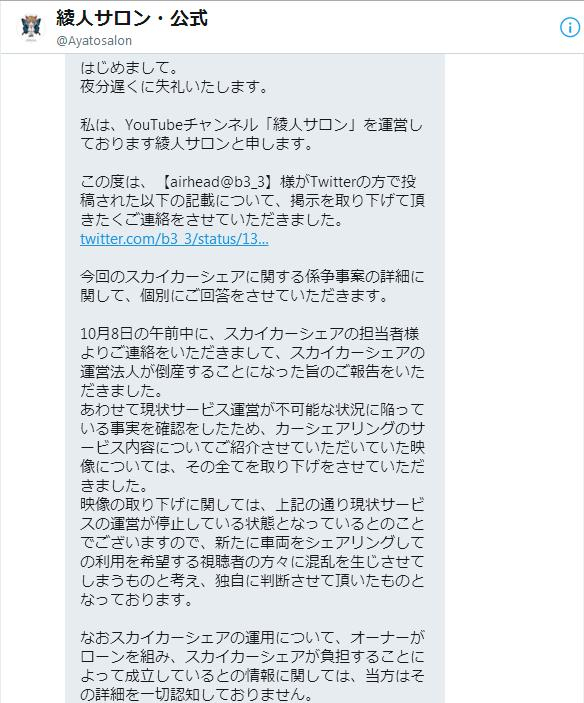Viewport: 584px width, 703px height.
Task: Click the line 個別にご回答をさせていただきます
Action: pyautogui.click(x=234, y=296)
